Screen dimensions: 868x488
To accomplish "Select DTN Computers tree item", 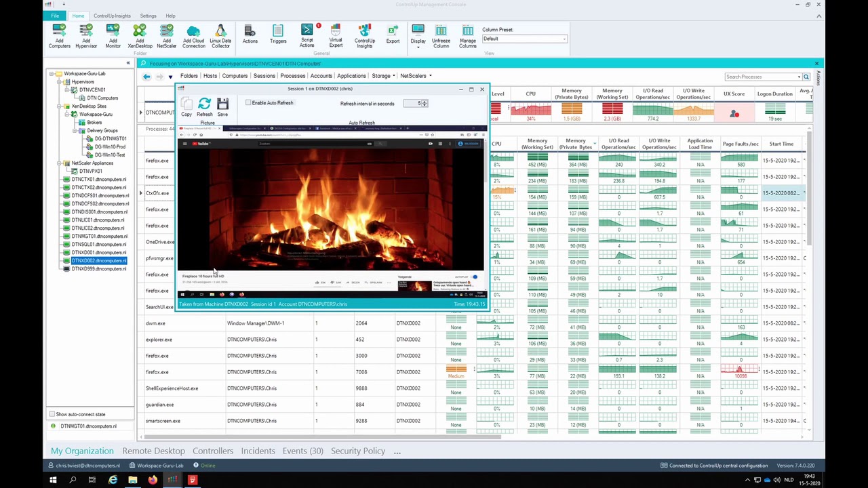I will (102, 98).
